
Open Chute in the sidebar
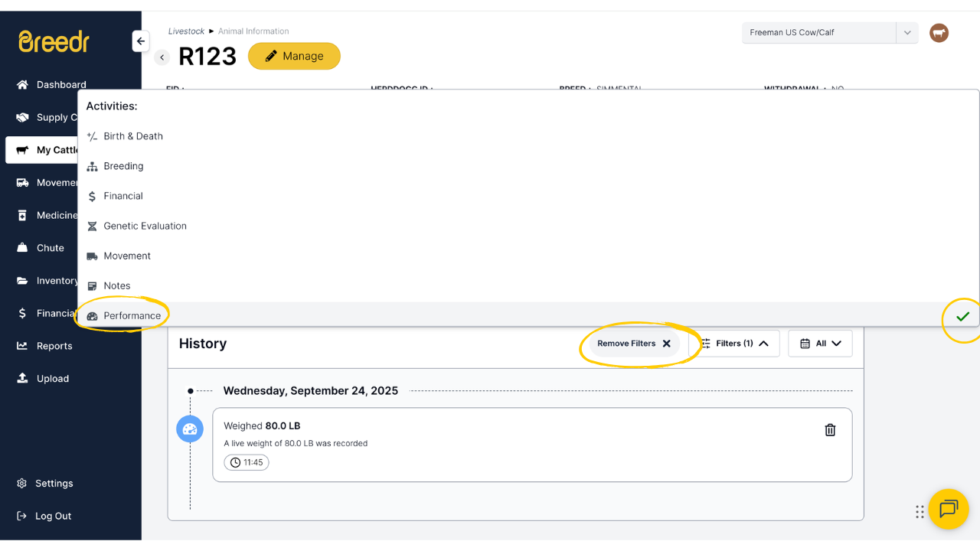click(51, 248)
